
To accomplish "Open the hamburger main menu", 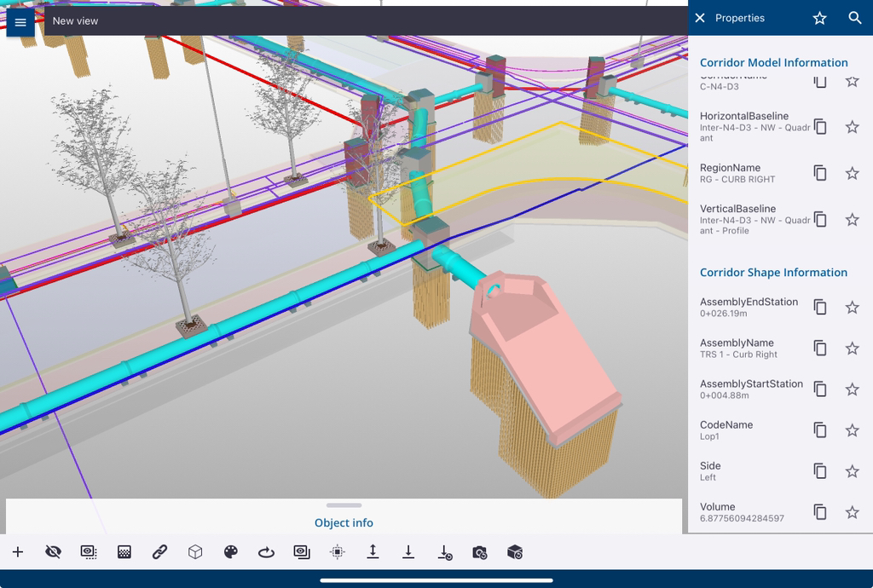I will (20, 22).
